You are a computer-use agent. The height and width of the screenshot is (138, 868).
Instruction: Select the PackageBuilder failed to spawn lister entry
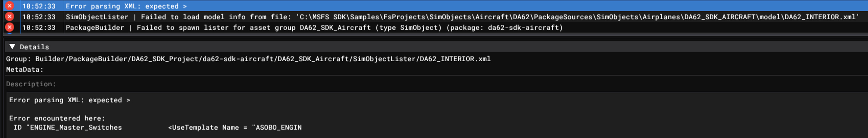pyautogui.click(x=314, y=27)
